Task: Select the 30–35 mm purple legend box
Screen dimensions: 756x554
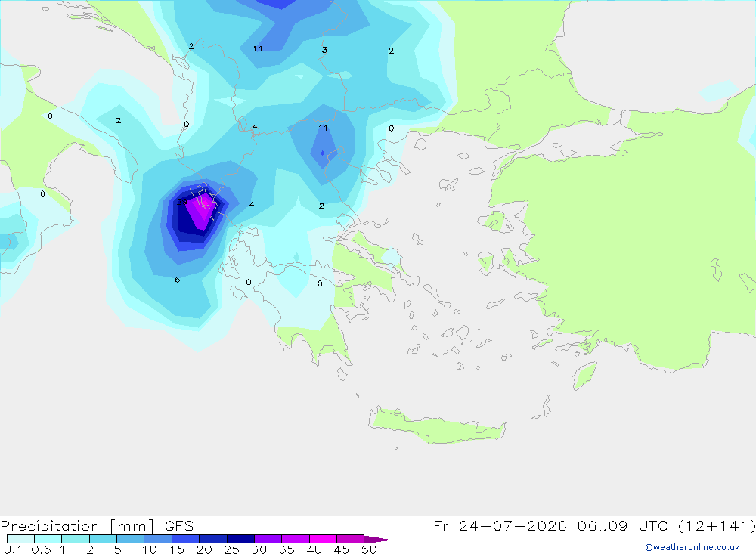Action: (268, 539)
